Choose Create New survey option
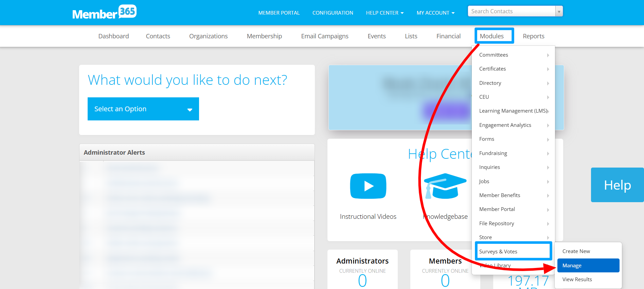Screen dimensions: 644x289 pyautogui.click(x=576, y=251)
